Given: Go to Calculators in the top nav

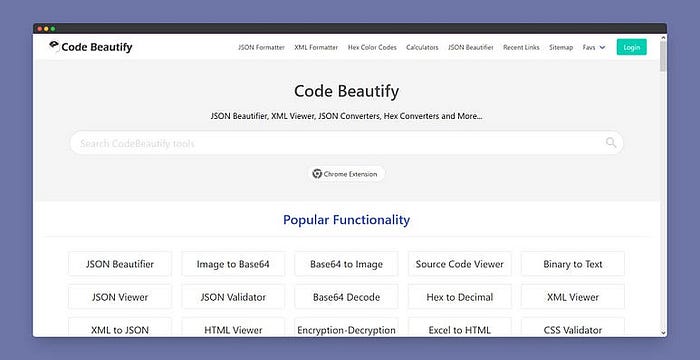Looking at the screenshot, I should (422, 47).
